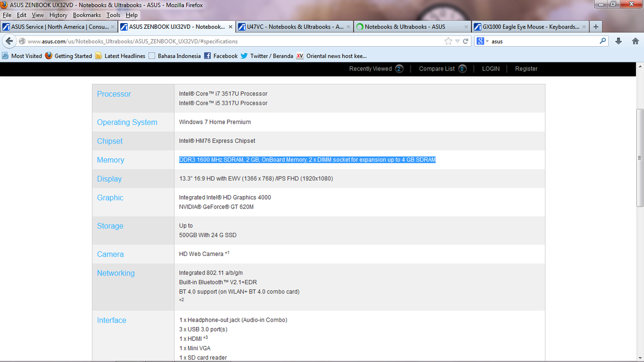The height and width of the screenshot is (362, 644).
Task: Click the Camera spec label
Action: 110,254
